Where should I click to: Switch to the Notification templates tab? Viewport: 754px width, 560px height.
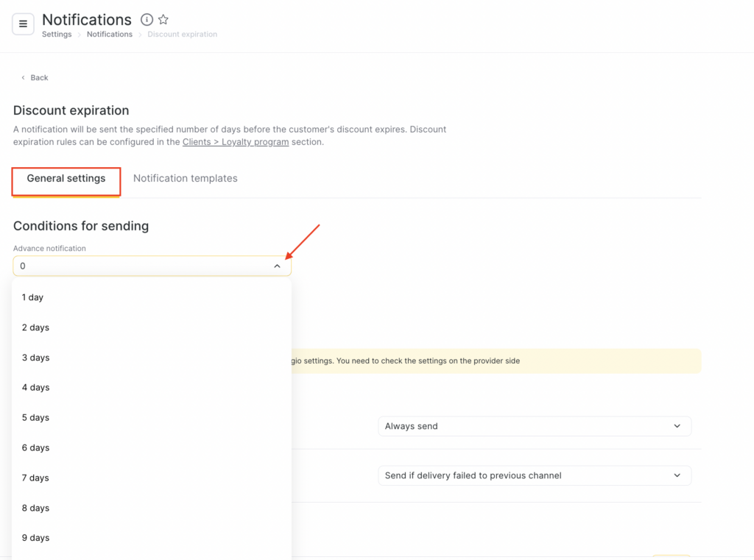click(185, 179)
